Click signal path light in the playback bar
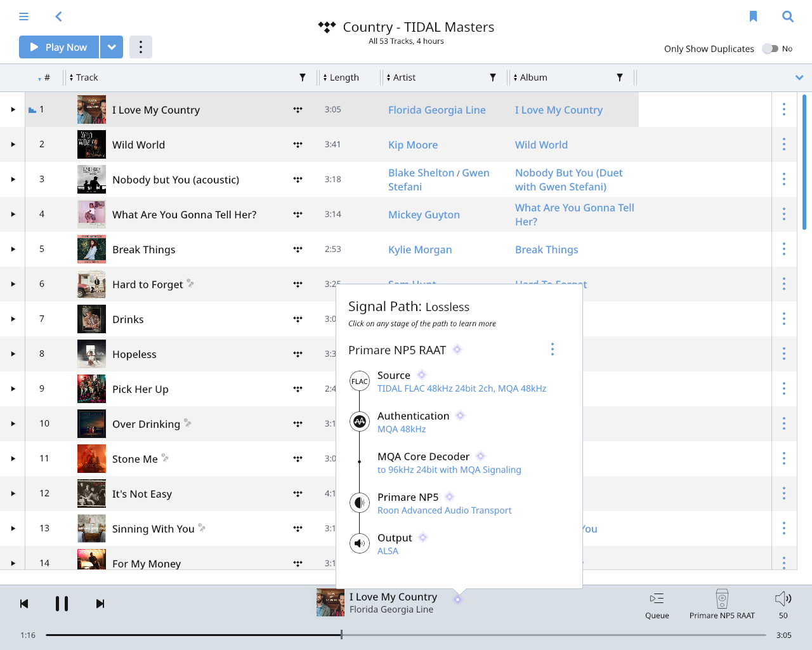 457,599
